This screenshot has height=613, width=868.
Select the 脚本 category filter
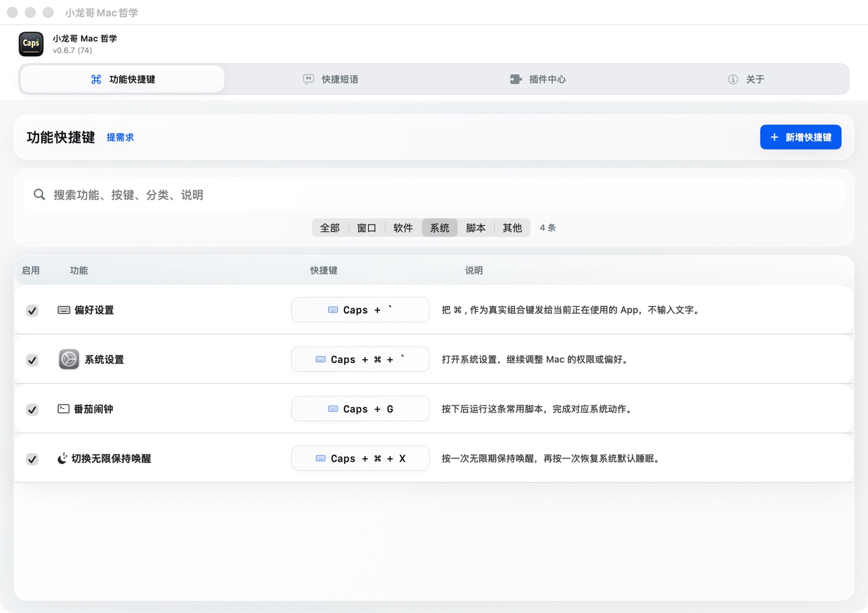pyautogui.click(x=476, y=228)
